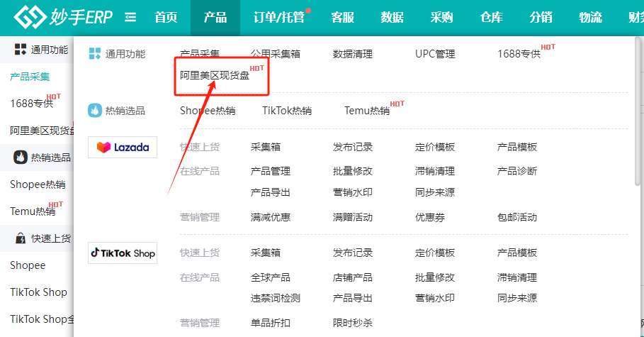The image size is (644, 337).
Task: Open UPC管理 link
Action: coord(435,54)
